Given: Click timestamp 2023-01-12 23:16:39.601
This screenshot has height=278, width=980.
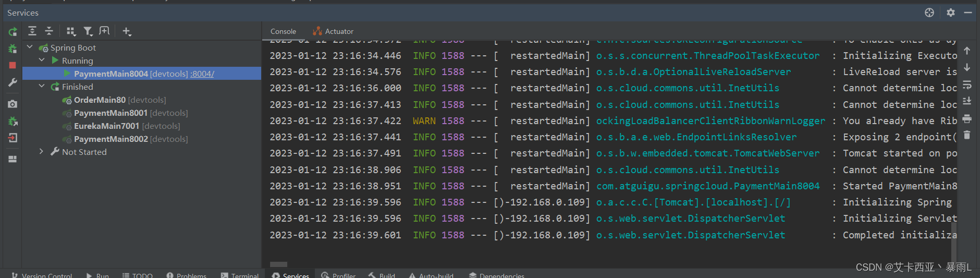Looking at the screenshot, I should point(335,235).
